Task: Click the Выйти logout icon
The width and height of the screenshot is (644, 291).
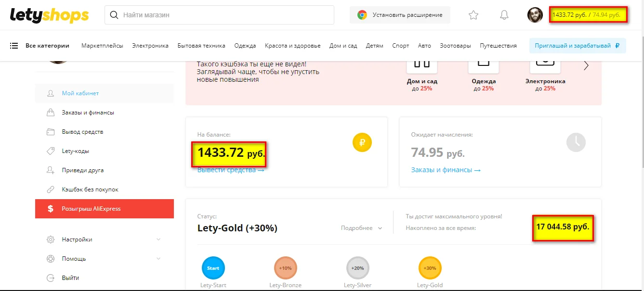Action: click(50, 278)
